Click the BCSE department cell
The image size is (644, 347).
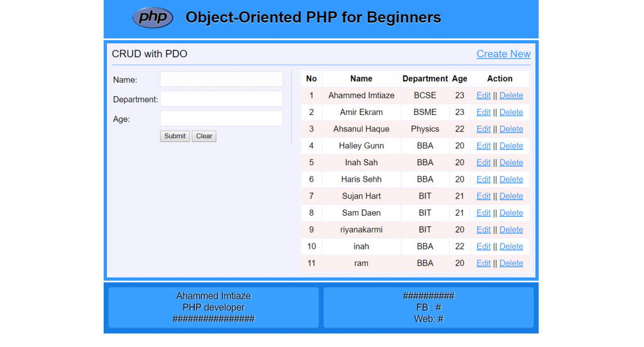(425, 96)
